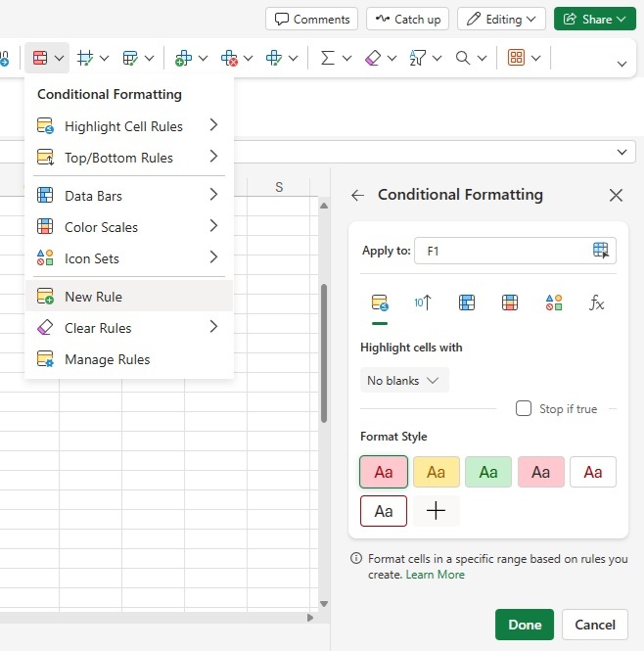
Task: Click the Sort & Filter icon
Action: 417,58
